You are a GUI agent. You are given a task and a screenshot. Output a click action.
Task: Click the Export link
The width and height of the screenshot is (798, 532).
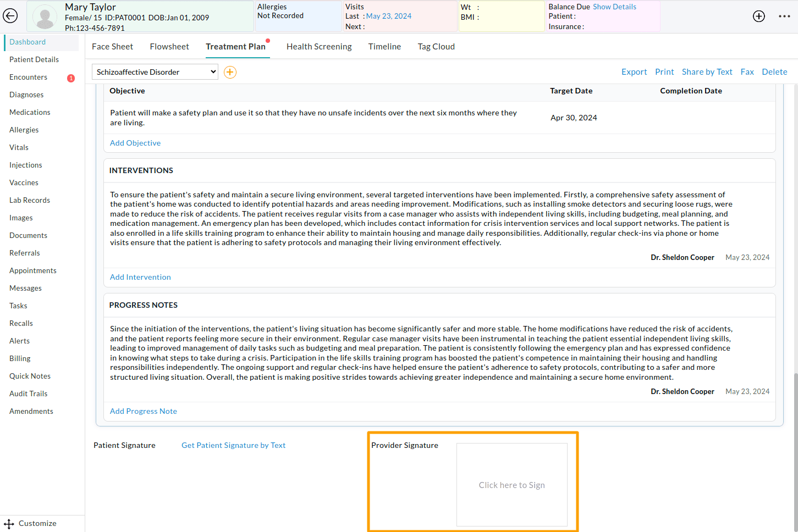[x=634, y=72]
